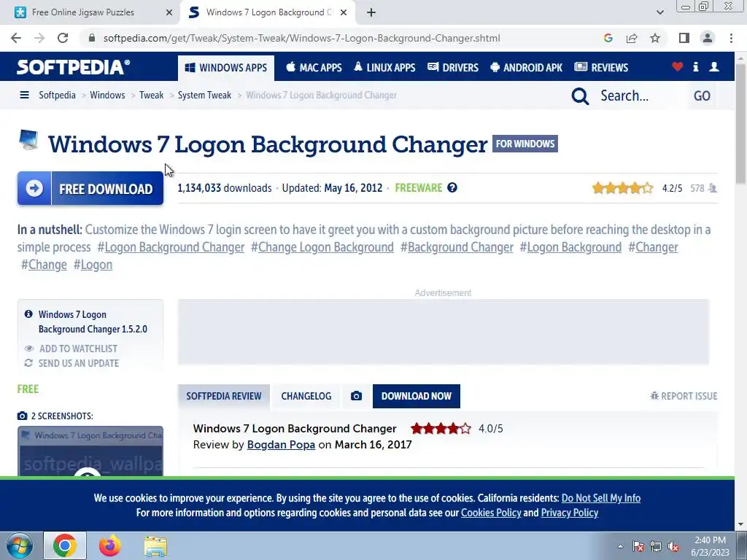This screenshot has height=560, width=747.
Task: Open the tab search dropdown chevron
Action: 659,12
